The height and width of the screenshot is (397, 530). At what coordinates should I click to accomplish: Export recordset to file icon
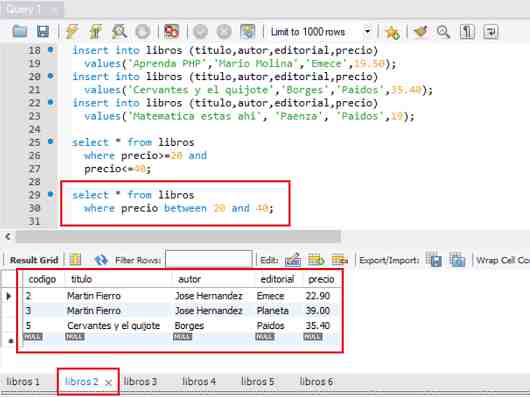(434, 259)
